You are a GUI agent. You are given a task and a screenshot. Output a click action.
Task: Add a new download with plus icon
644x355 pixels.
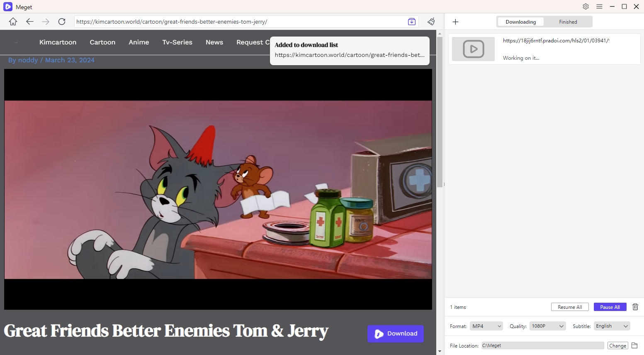tap(455, 22)
